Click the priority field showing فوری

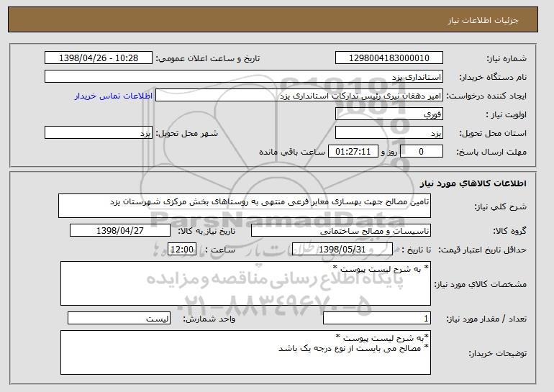point(389,114)
